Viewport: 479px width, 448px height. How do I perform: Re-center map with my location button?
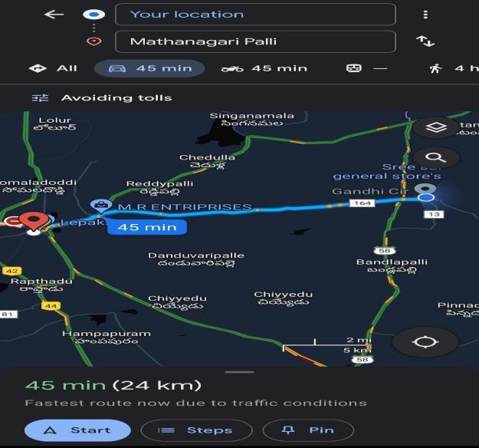(425, 342)
